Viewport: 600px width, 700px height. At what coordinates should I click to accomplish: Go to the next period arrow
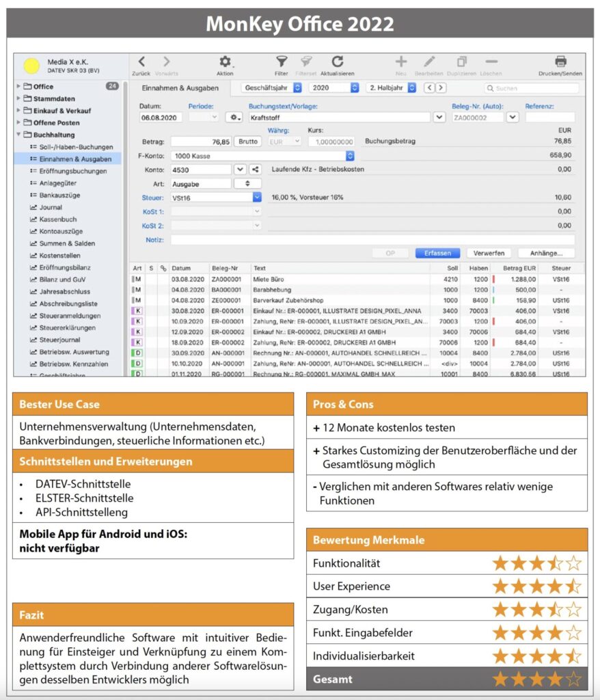[441, 88]
